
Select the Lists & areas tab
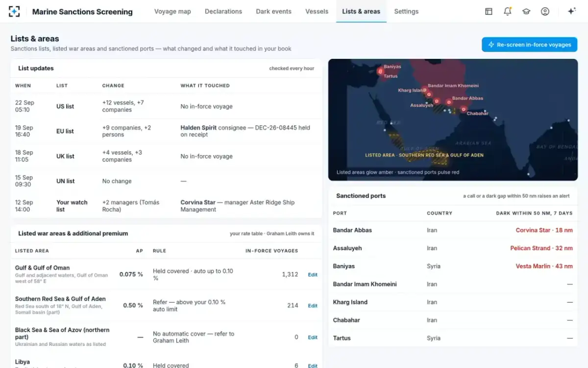[361, 11]
